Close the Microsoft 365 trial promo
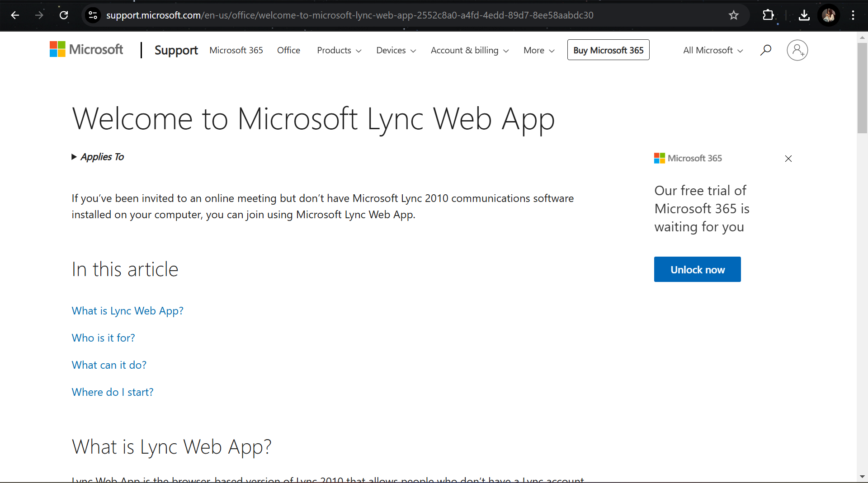 [788, 159]
